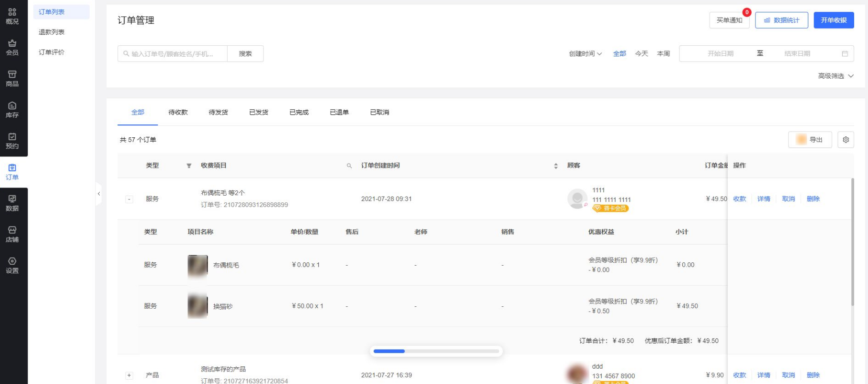Switch to the 已完成 tab
The image size is (868, 384).
point(299,112)
